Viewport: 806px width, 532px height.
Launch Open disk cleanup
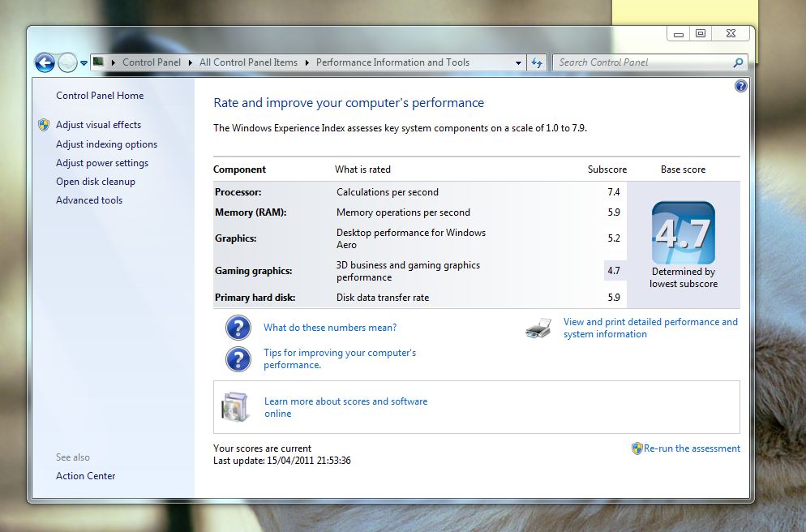(96, 182)
